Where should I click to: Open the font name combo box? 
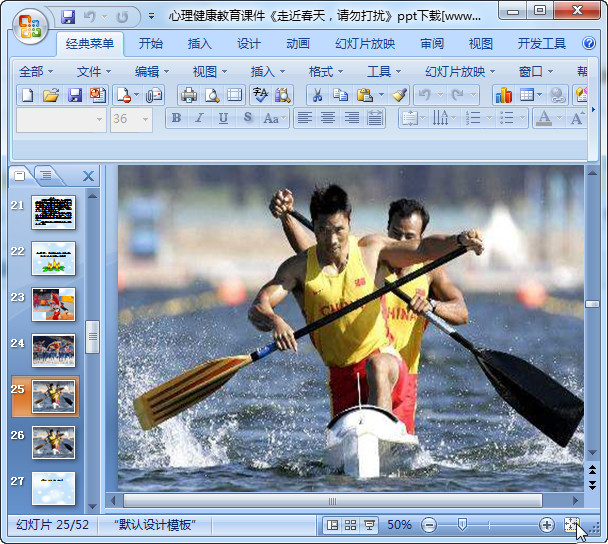click(x=61, y=119)
